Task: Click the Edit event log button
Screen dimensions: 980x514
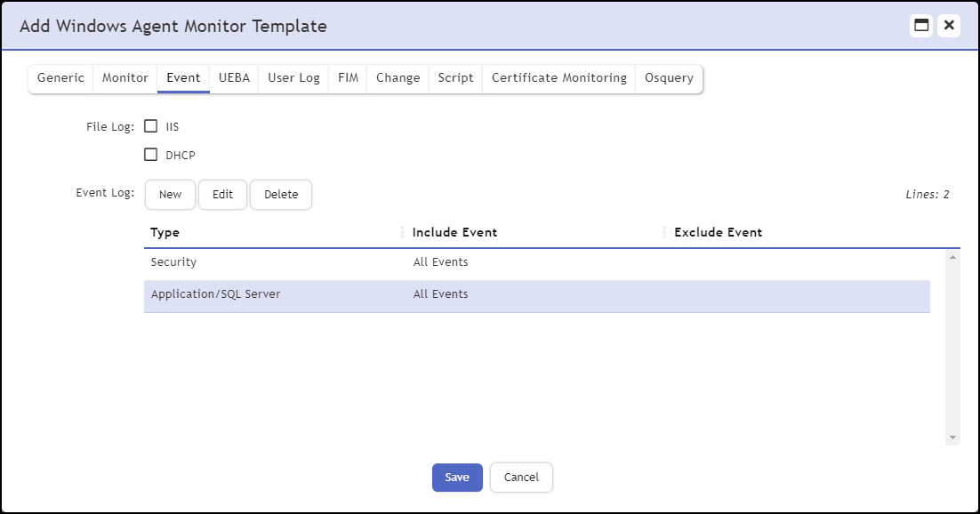Action: pos(222,194)
